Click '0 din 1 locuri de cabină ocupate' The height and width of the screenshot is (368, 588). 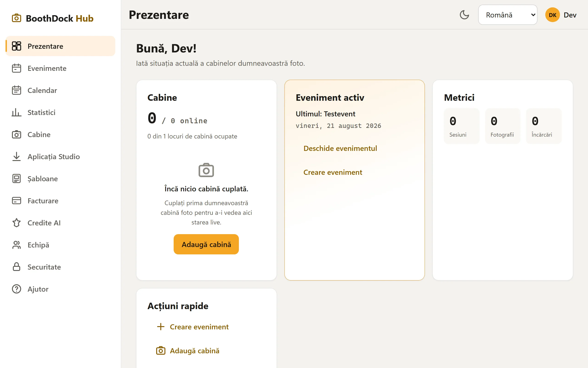192,136
